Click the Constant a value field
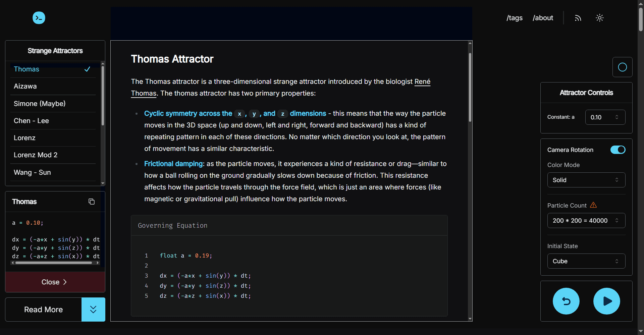 pyautogui.click(x=602, y=117)
